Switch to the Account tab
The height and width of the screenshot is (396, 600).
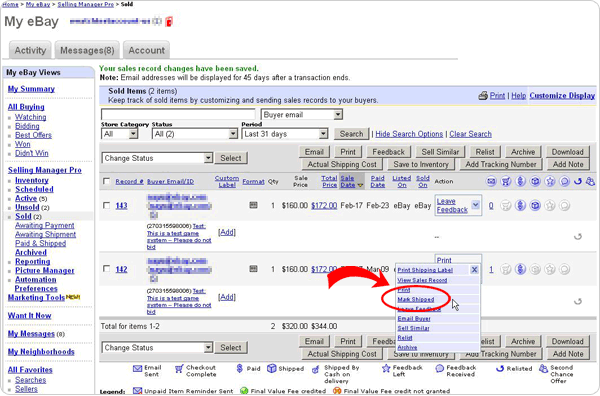pyautogui.click(x=147, y=51)
